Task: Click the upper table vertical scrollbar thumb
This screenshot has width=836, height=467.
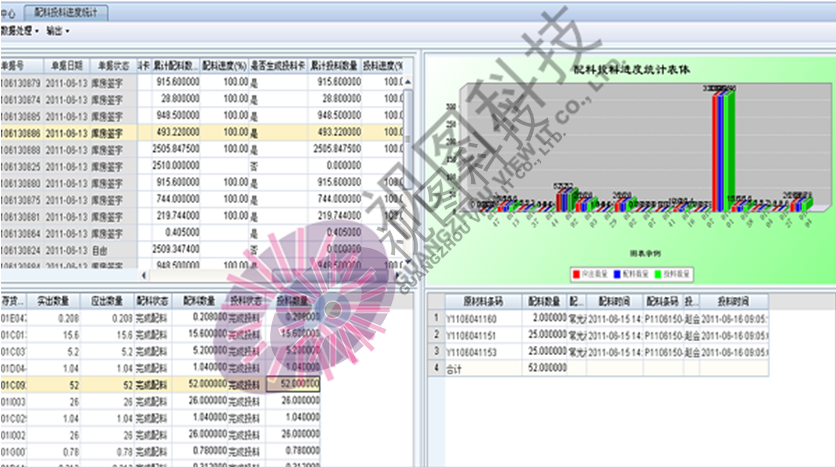Action: (408, 140)
